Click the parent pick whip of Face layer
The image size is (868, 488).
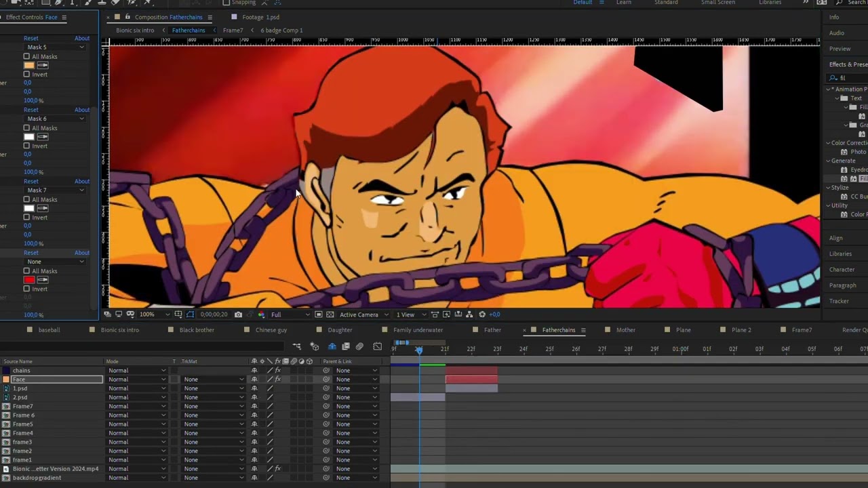click(x=326, y=380)
